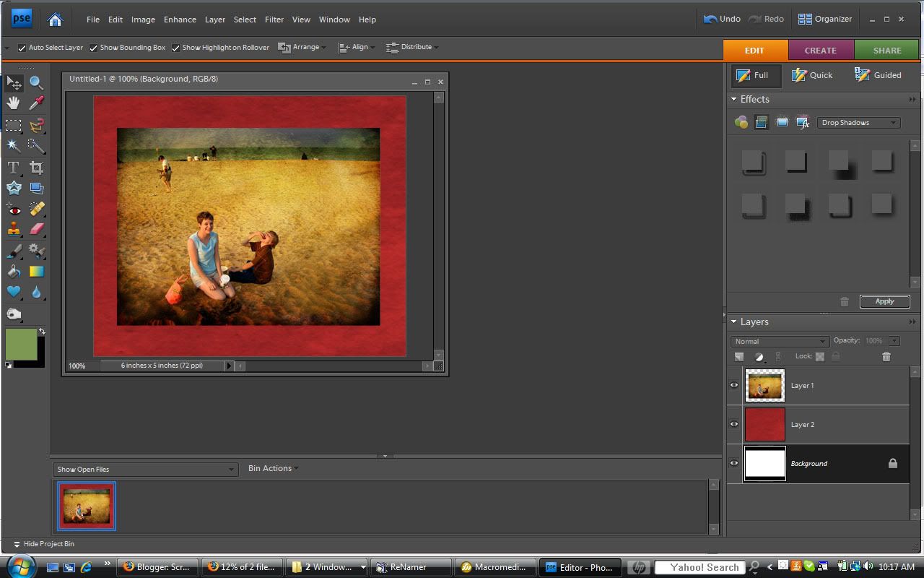Select the Clone Stamp tool

coord(14,229)
